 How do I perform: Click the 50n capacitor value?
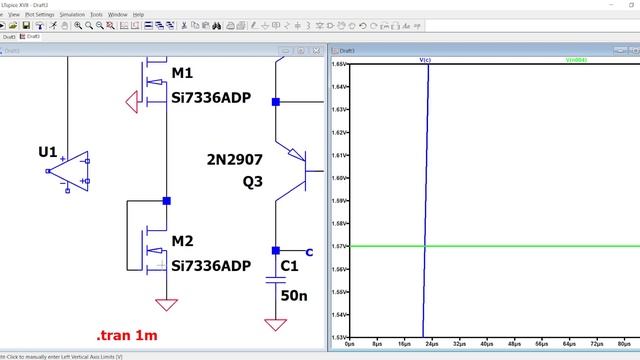(294, 296)
